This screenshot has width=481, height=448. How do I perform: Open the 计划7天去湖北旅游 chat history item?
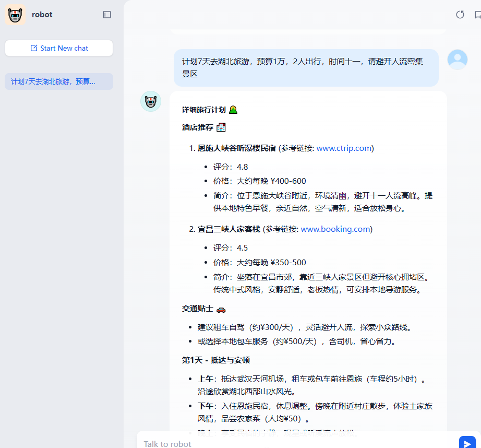coord(53,81)
